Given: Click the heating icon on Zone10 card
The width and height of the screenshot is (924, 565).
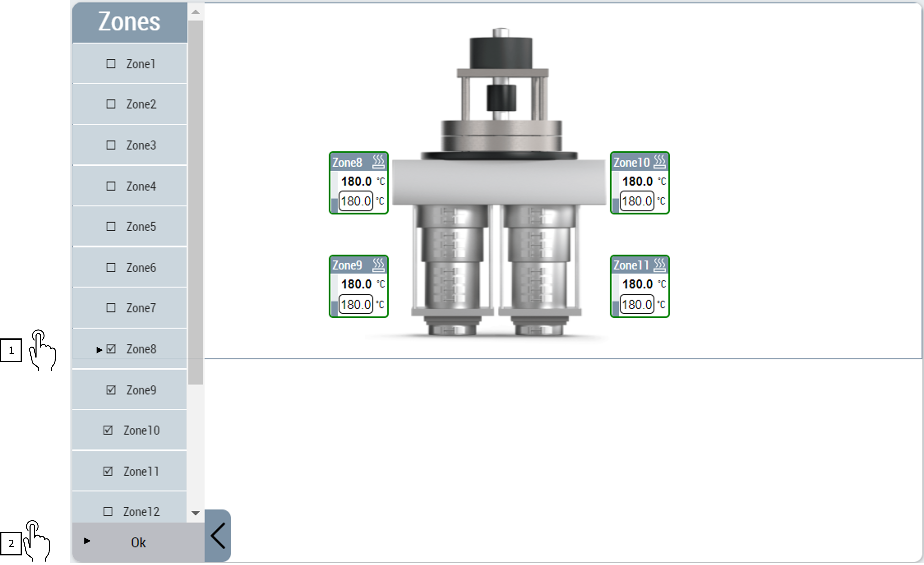Looking at the screenshot, I should 660,161.
